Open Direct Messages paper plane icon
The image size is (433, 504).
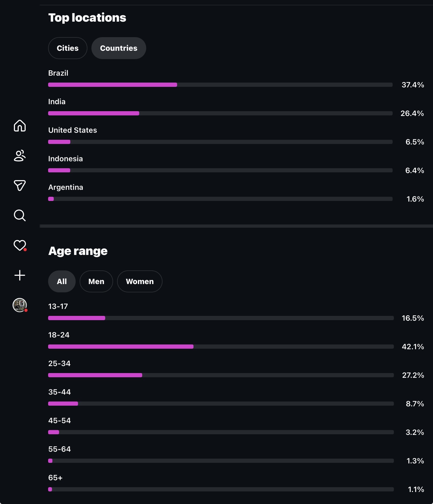[x=20, y=185]
